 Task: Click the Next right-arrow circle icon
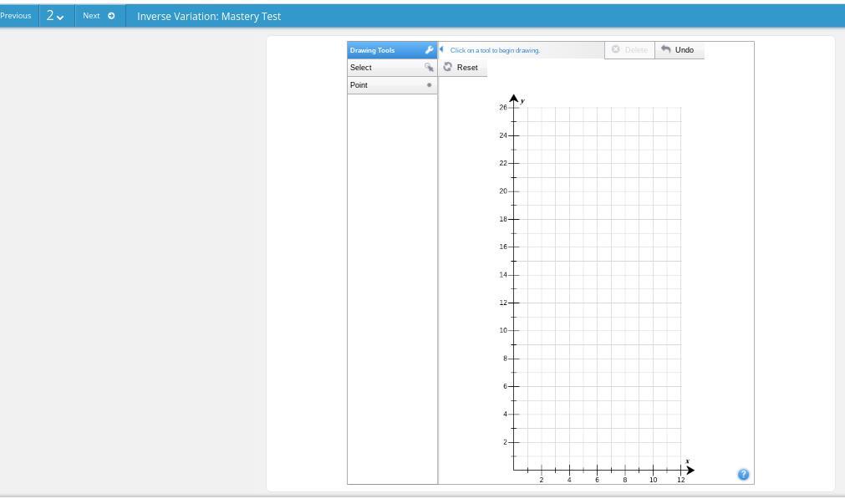[111, 16]
